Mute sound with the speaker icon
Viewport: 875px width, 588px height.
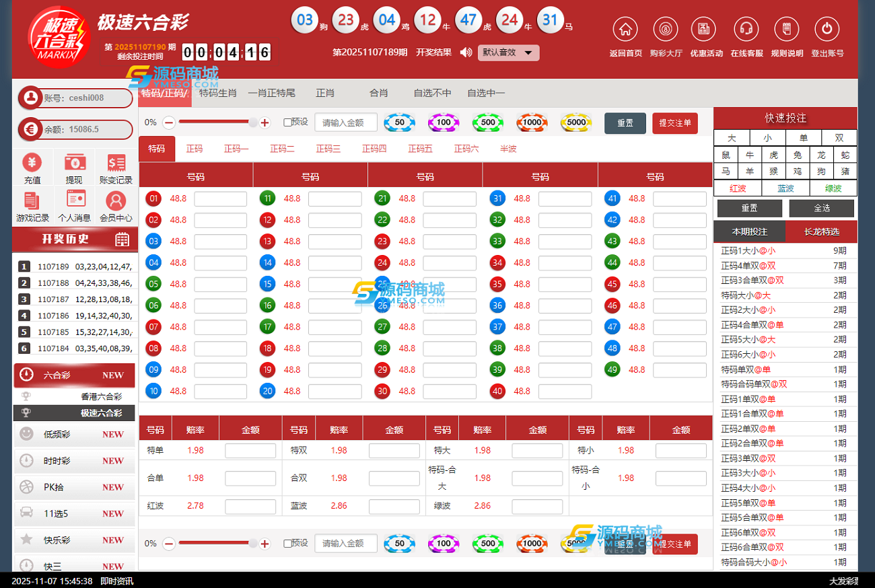point(466,52)
